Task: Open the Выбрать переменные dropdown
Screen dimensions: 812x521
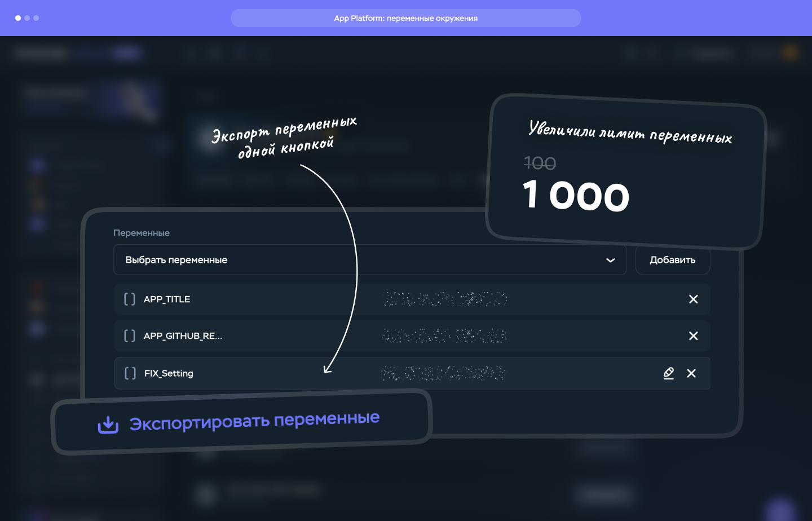Action: click(x=370, y=260)
